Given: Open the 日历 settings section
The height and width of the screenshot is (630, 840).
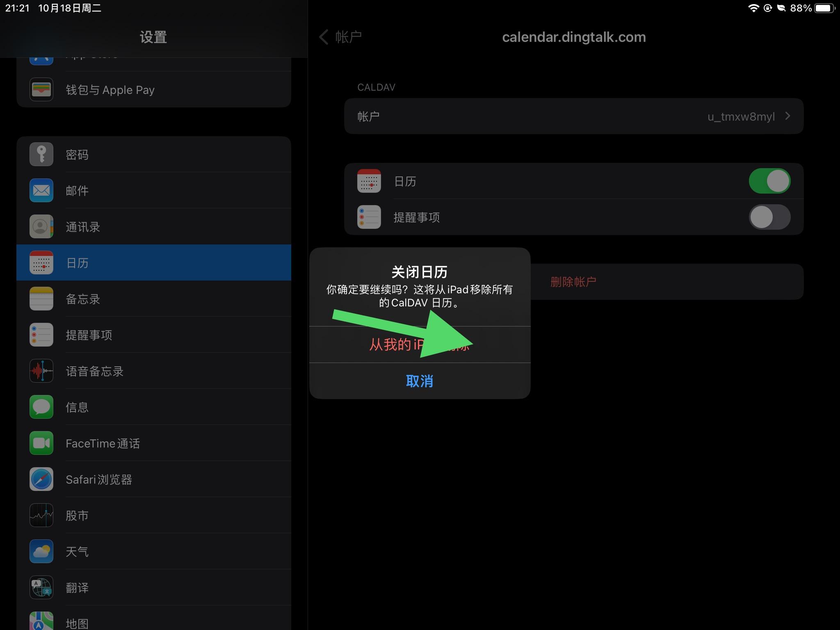Looking at the screenshot, I should point(153,263).
